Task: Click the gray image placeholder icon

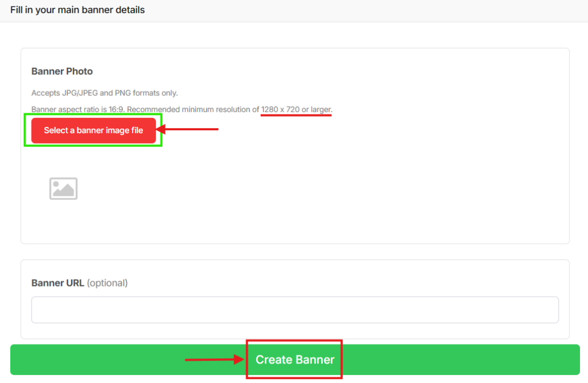Action: [63, 188]
